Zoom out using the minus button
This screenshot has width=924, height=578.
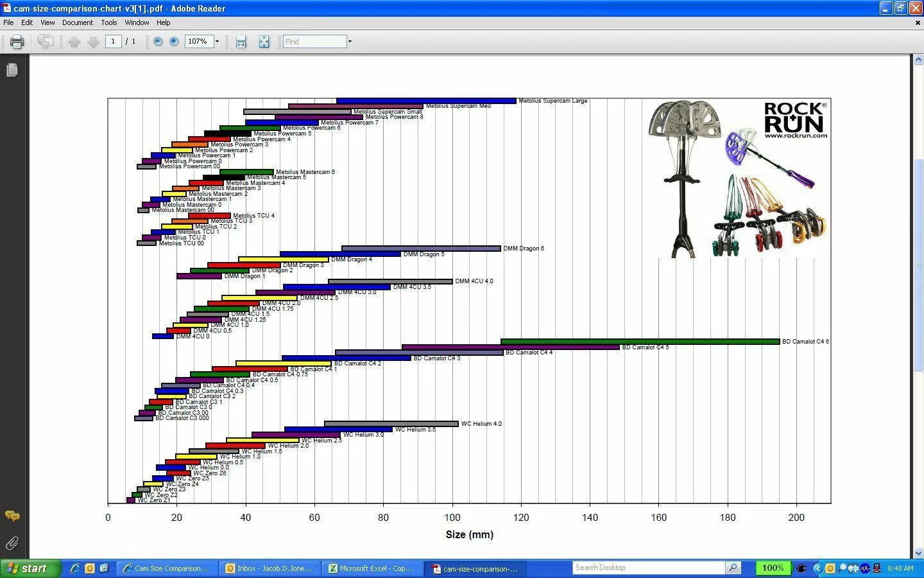pos(158,41)
